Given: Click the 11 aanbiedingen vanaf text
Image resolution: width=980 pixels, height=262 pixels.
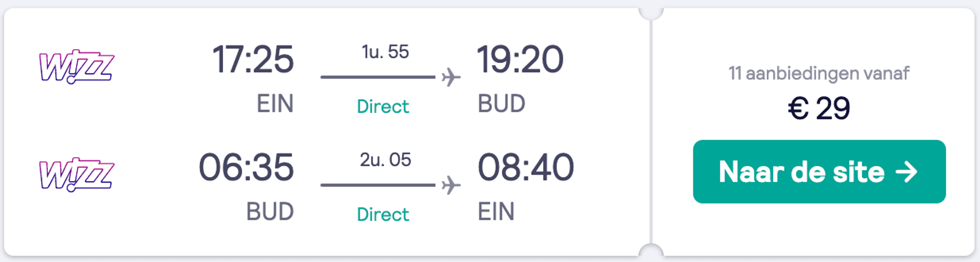Looking at the screenshot, I should (x=819, y=74).
